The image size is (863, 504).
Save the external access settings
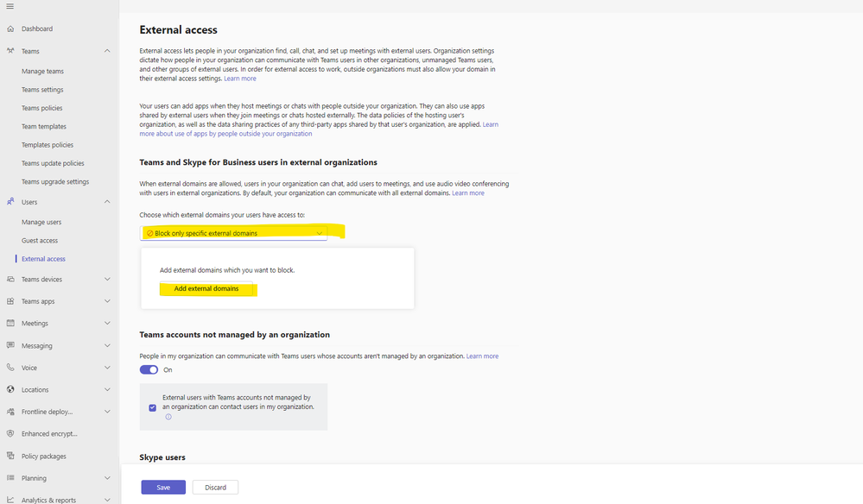point(163,488)
